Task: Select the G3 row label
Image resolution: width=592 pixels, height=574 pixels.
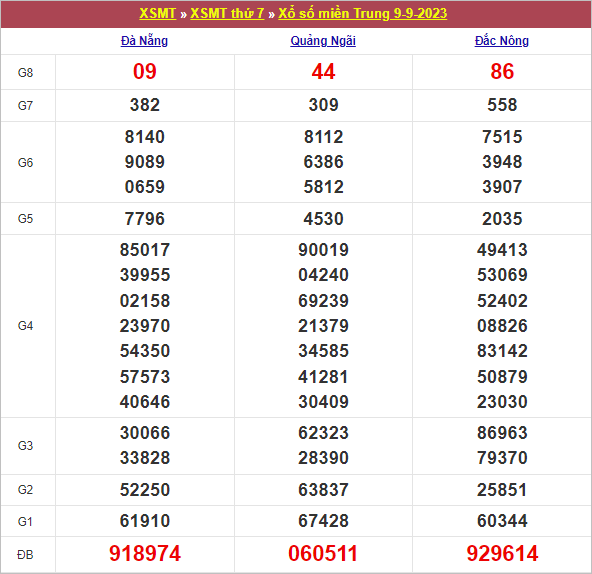Action: tap(25, 446)
